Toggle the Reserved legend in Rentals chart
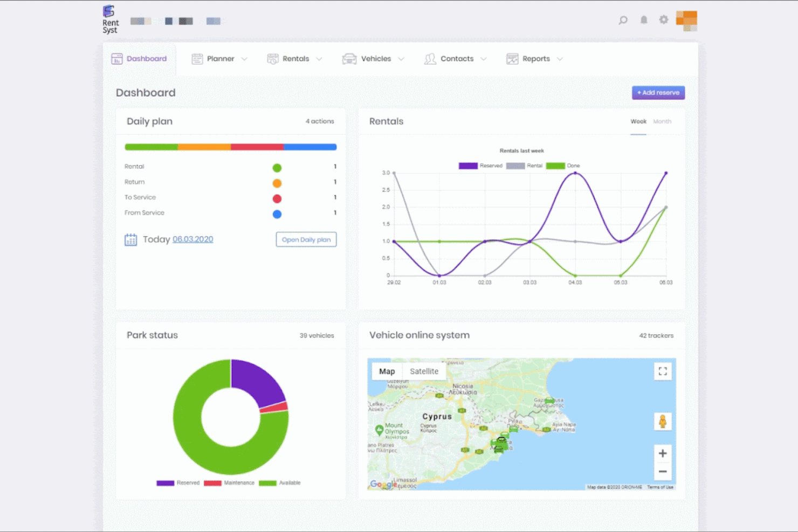The image size is (798, 532). (x=480, y=165)
